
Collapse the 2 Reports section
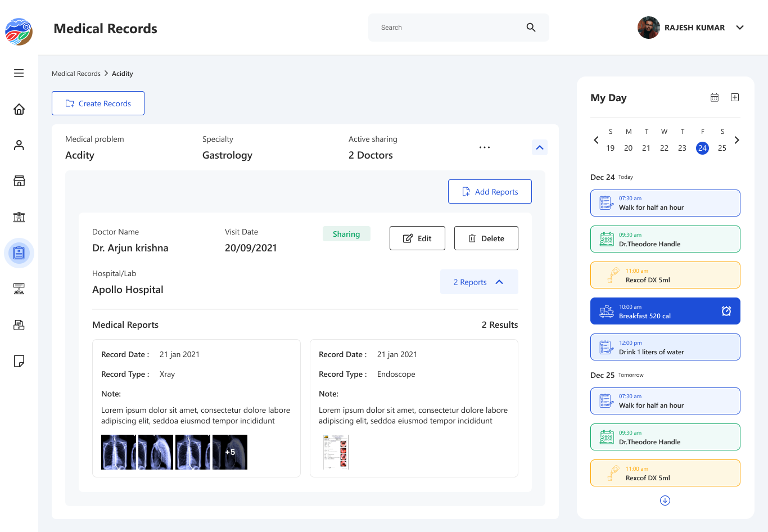[479, 282]
